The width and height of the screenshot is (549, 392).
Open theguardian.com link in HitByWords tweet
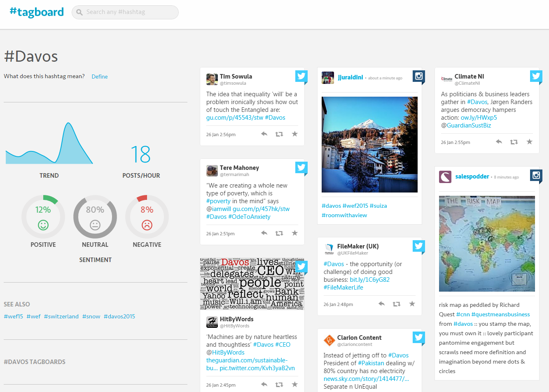click(250, 364)
